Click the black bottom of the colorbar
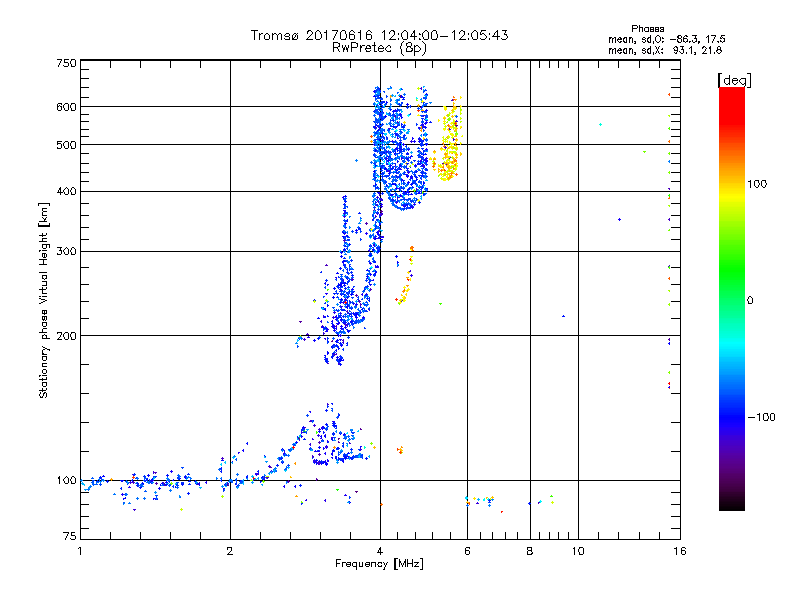The height and width of the screenshot is (600, 800). point(731,505)
